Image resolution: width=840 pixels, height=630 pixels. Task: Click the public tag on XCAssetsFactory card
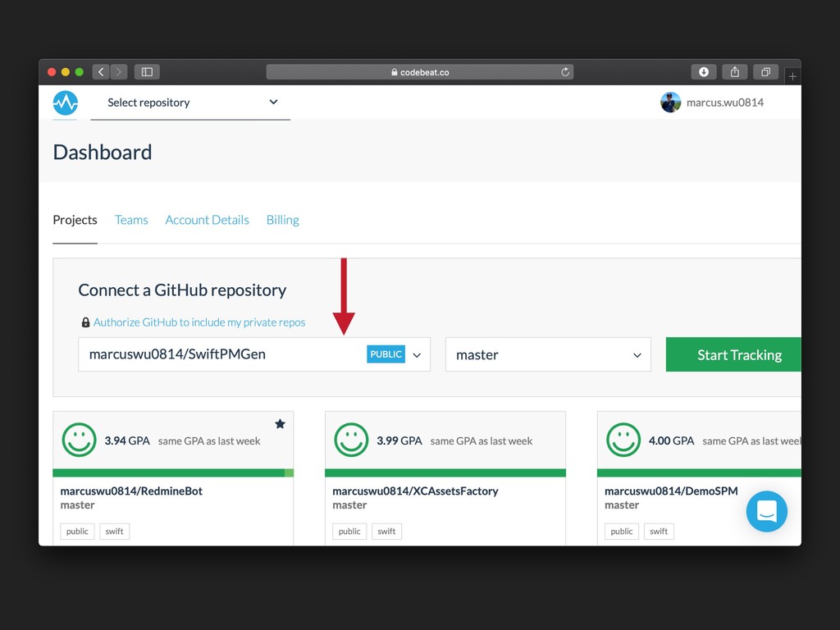[x=349, y=532]
